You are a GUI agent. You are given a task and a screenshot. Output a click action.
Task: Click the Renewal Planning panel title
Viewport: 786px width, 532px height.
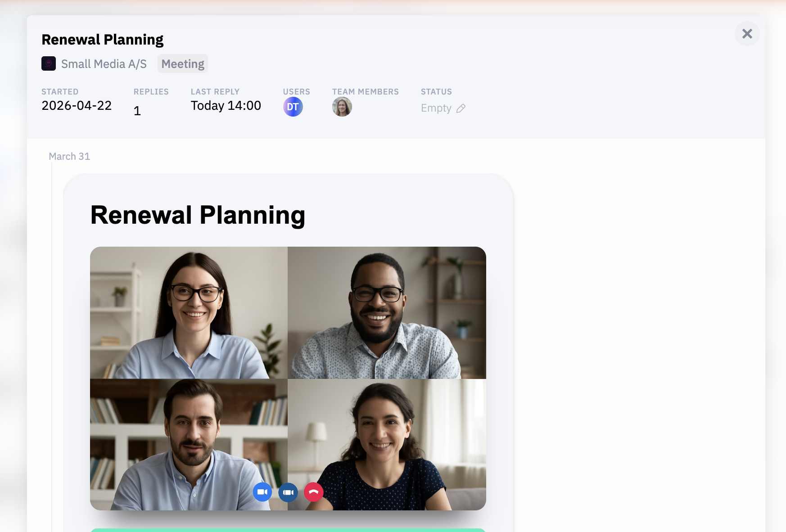point(102,40)
